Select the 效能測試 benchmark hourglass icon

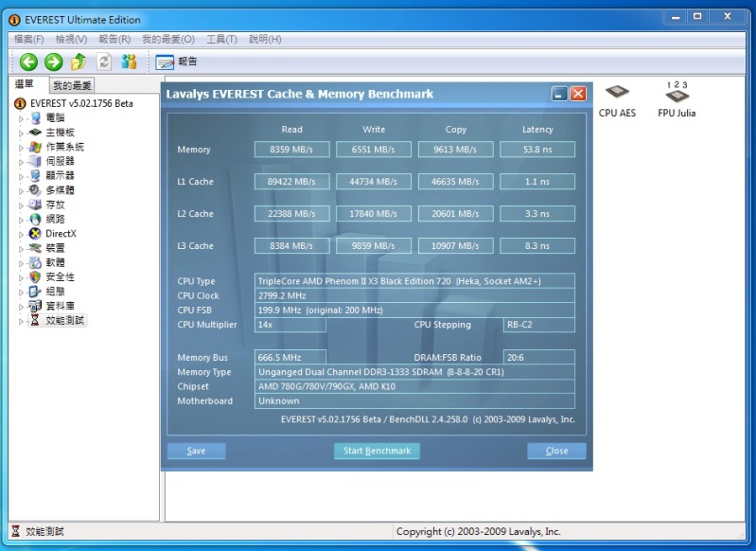[x=35, y=320]
